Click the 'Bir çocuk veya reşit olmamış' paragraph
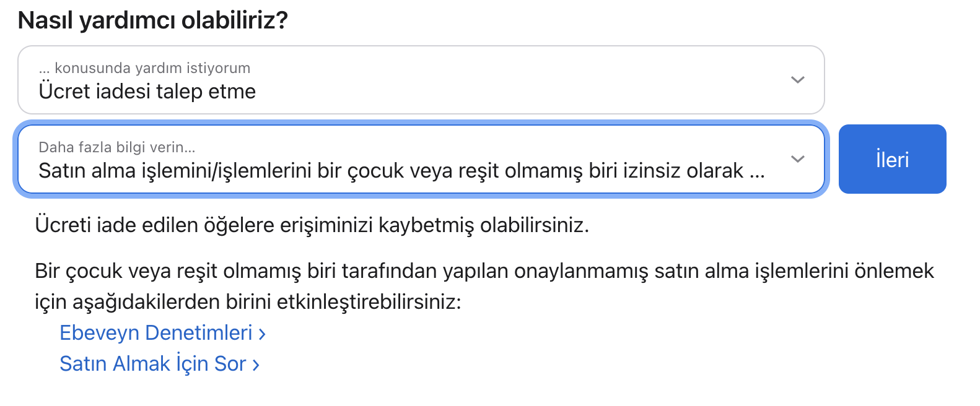Screen dimensions: 980x406 [483, 271]
